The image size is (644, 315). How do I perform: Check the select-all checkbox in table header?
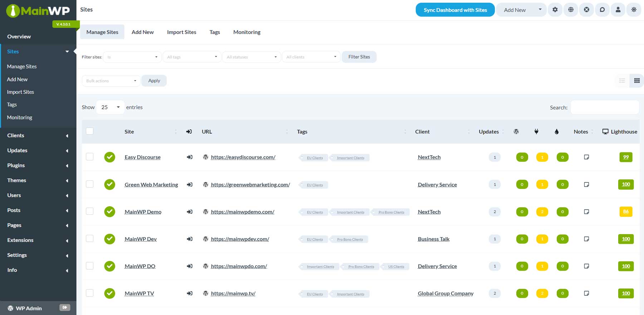[x=90, y=131]
